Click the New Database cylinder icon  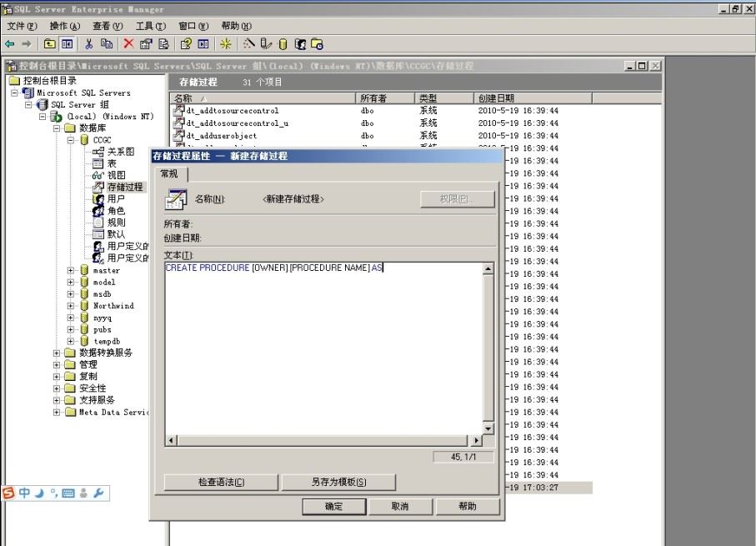[283, 44]
